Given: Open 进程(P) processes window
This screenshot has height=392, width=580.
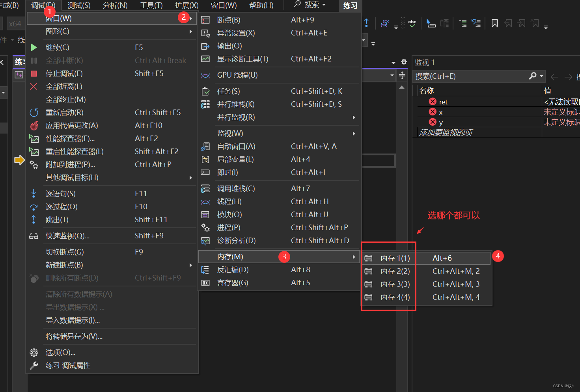Looking at the screenshot, I should click(280, 227).
